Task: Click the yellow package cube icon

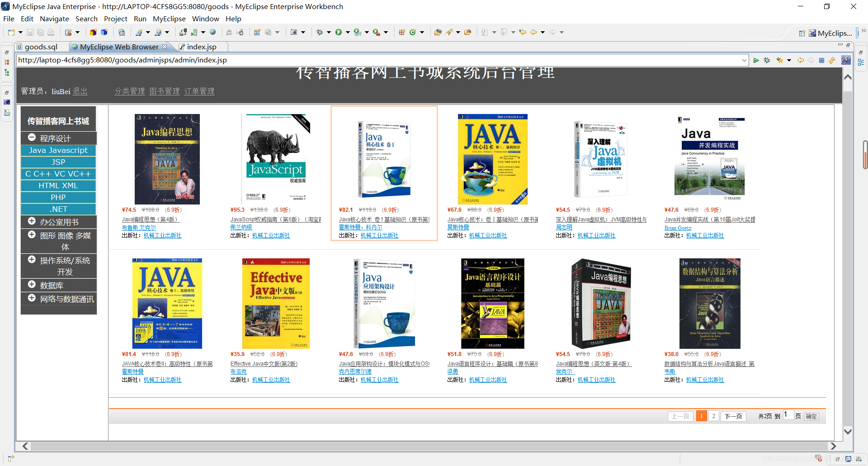Action: tap(93, 32)
